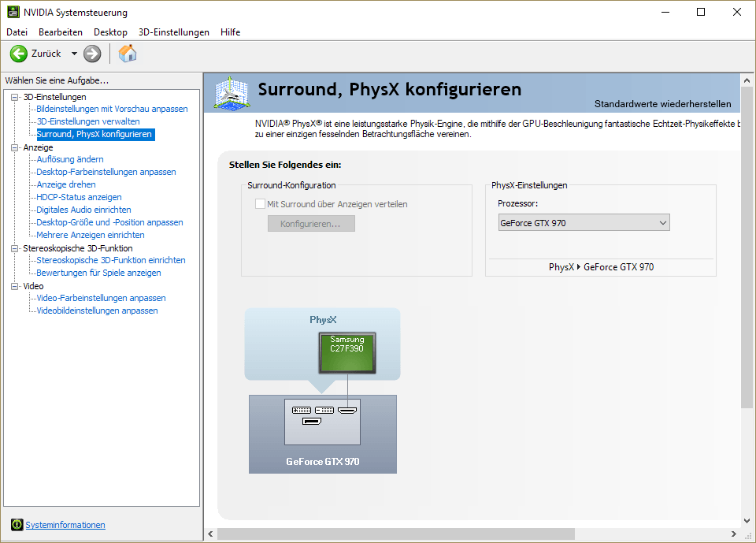The height and width of the screenshot is (543, 756).
Task: Open Bewertungen für Spiele anzeigen
Action: coord(99,272)
